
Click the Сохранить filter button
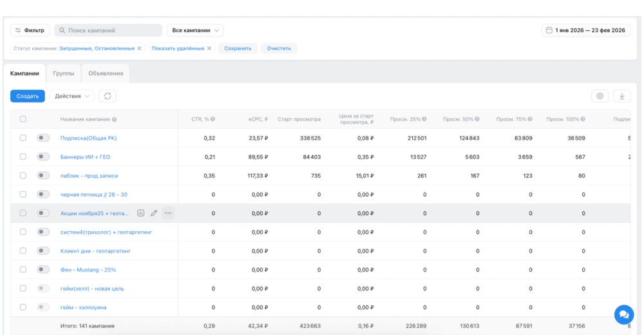(x=238, y=48)
